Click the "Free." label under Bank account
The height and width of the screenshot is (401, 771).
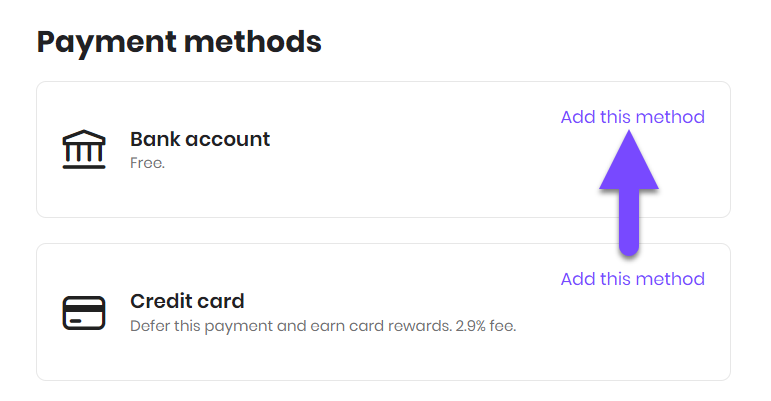[x=147, y=163]
